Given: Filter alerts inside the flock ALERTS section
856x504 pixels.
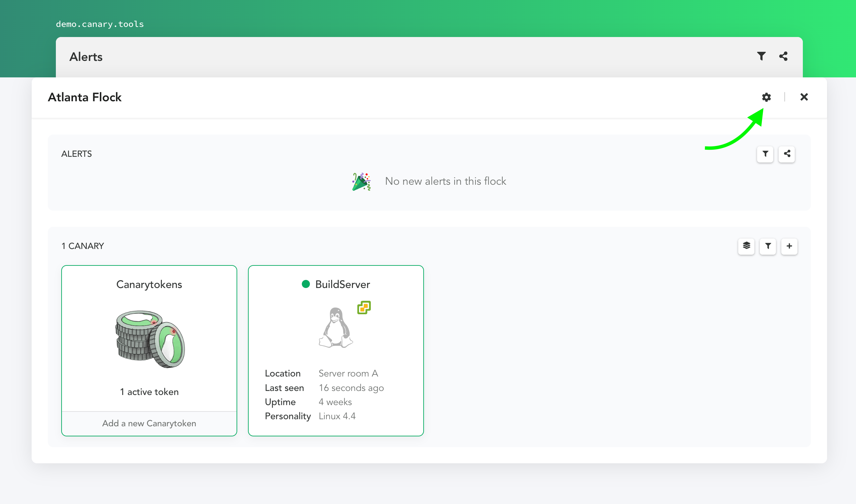Looking at the screenshot, I should point(765,154).
